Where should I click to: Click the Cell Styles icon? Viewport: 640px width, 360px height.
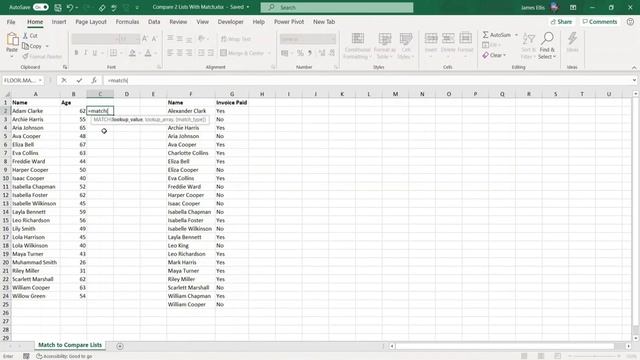(x=406, y=39)
